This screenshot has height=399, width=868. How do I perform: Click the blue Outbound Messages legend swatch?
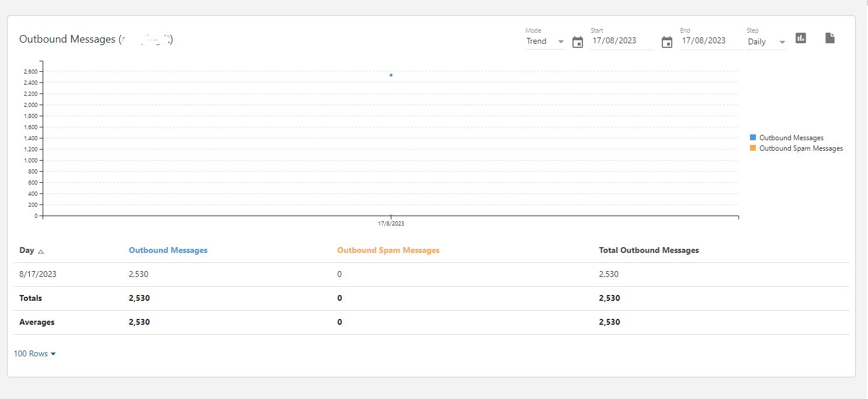point(753,138)
